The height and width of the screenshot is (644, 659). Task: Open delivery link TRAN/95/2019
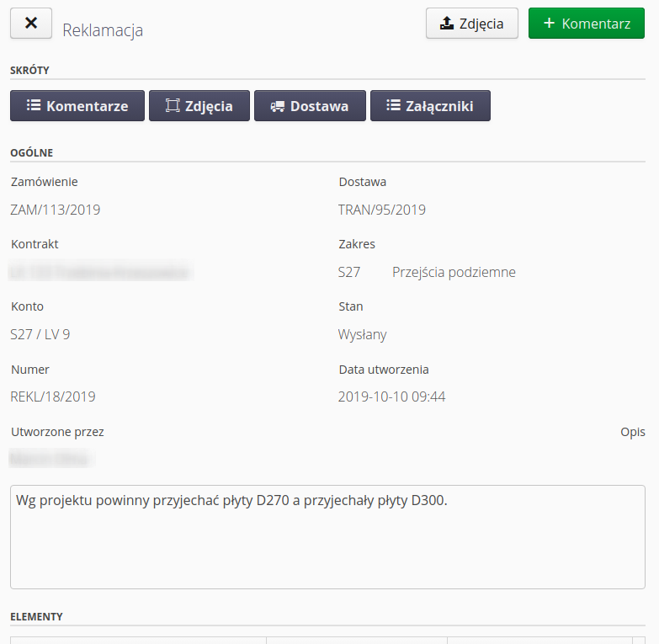[x=382, y=210]
